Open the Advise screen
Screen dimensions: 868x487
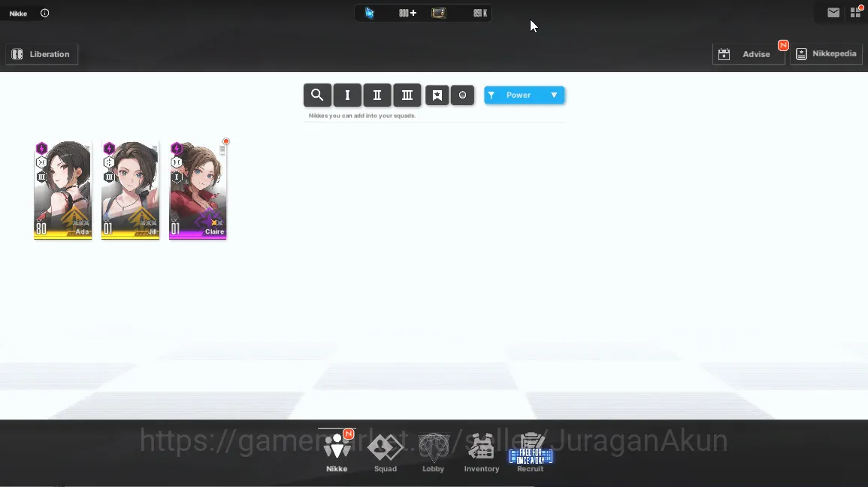point(749,54)
